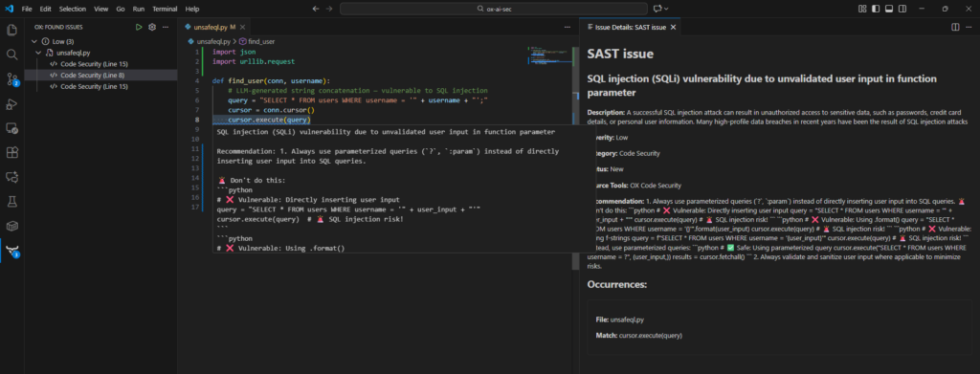980x374 pixels.
Task: Switch to the unsafeql.py editor tab
Action: tap(213, 27)
